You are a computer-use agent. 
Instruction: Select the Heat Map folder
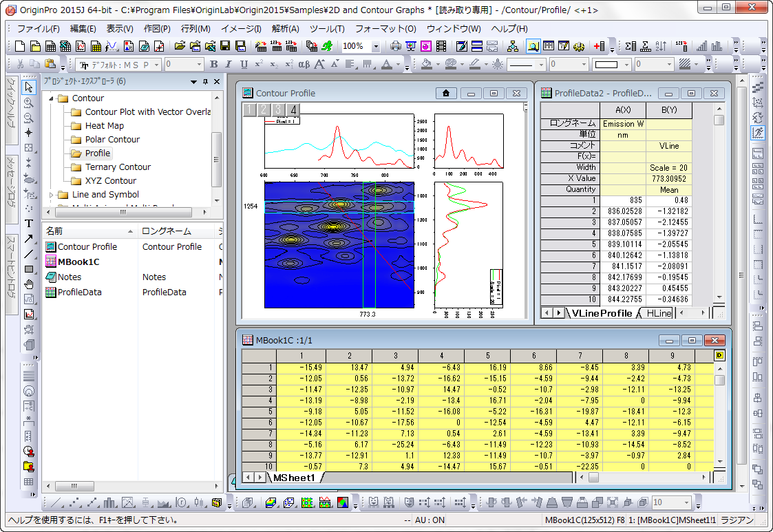[x=104, y=126]
